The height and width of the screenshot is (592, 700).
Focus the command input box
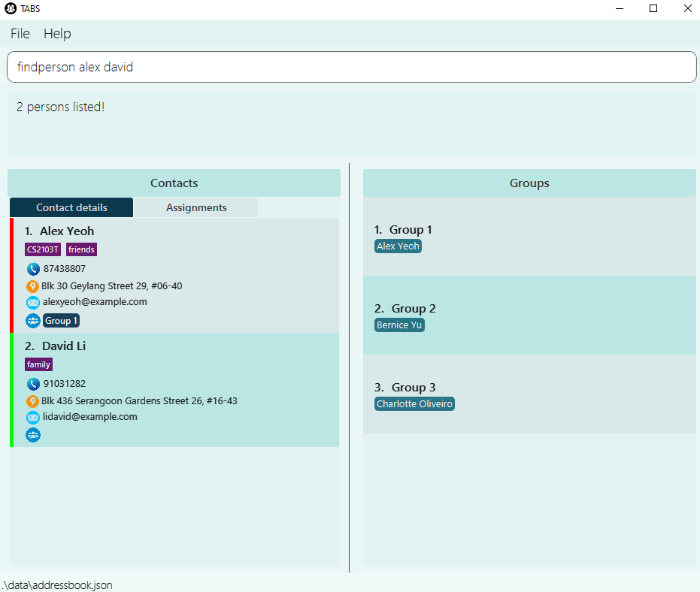coord(351,67)
